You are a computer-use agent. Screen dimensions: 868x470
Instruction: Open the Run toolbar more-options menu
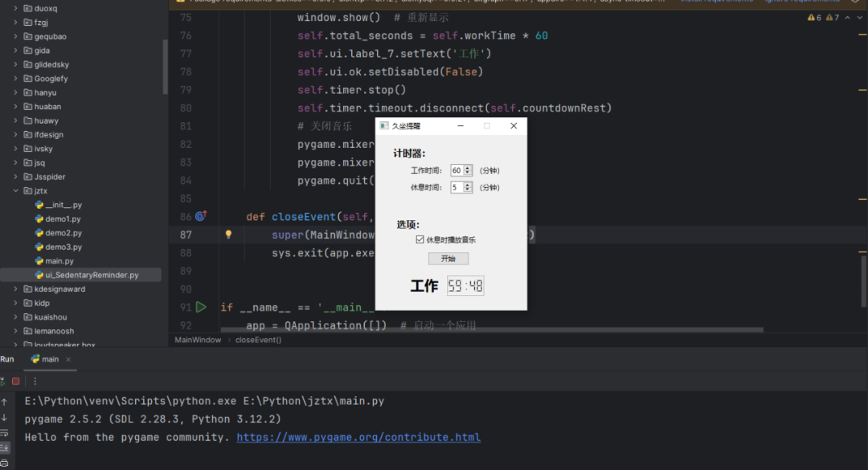(x=35, y=381)
